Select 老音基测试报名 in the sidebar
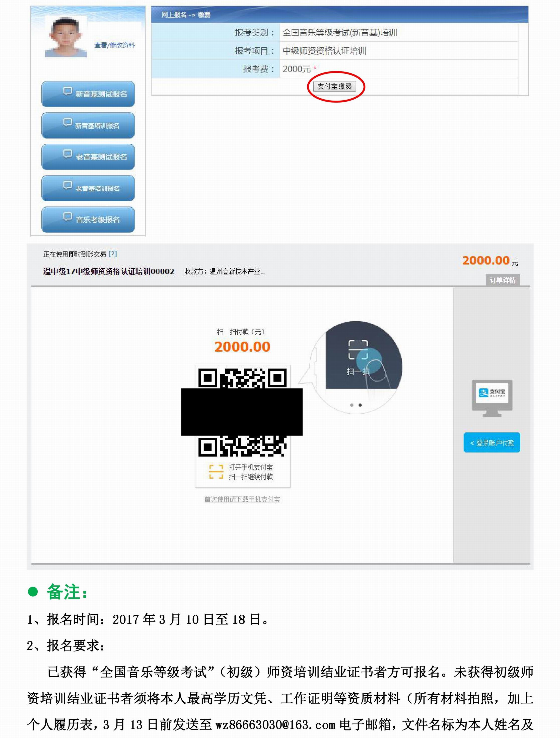The width and height of the screenshot is (560, 738). [88, 156]
